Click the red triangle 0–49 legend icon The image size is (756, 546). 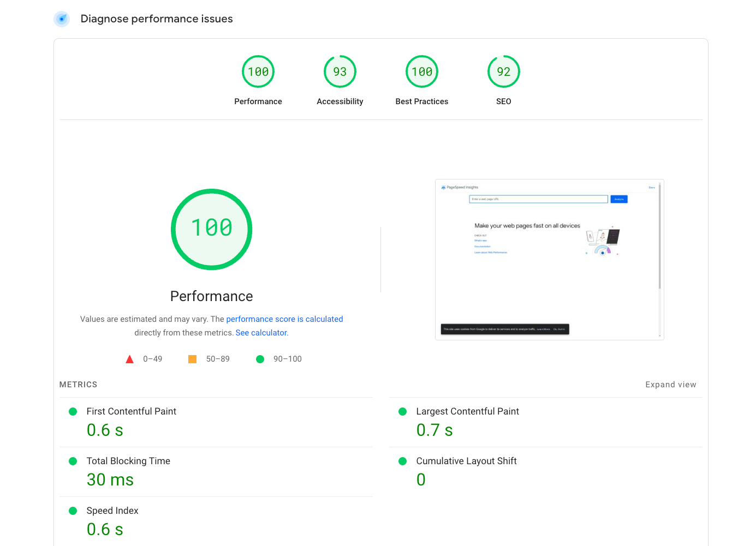pos(130,359)
